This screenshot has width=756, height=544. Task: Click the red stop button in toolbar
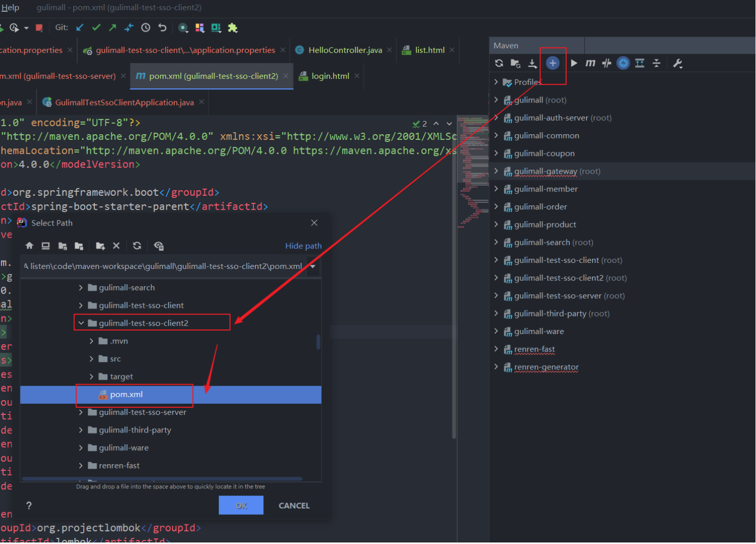click(x=39, y=28)
